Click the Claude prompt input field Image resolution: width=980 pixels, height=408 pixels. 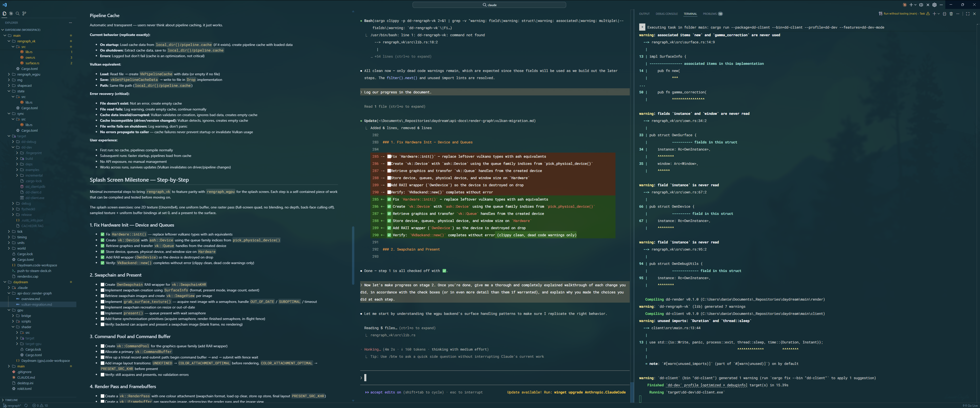tap(494, 378)
